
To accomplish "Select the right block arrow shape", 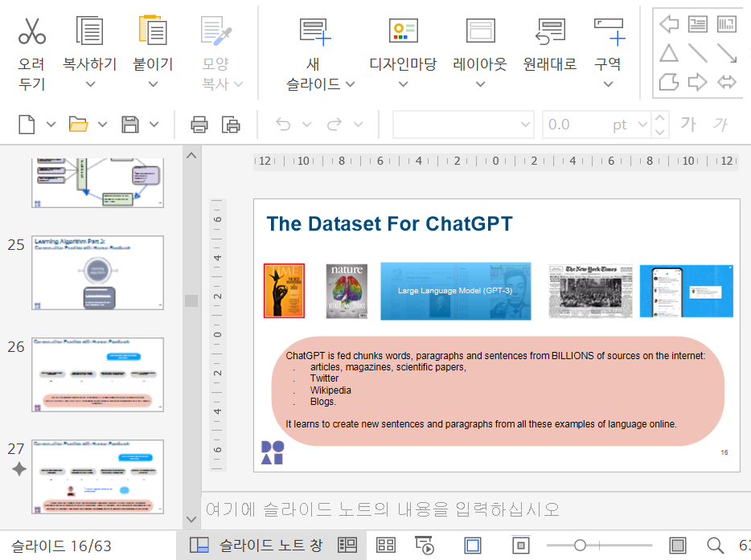I will point(698,82).
